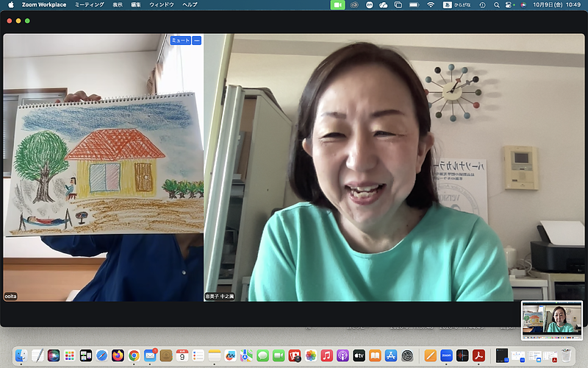Open Photos from the Dock
This screenshot has width=588, height=368.
(x=311, y=355)
